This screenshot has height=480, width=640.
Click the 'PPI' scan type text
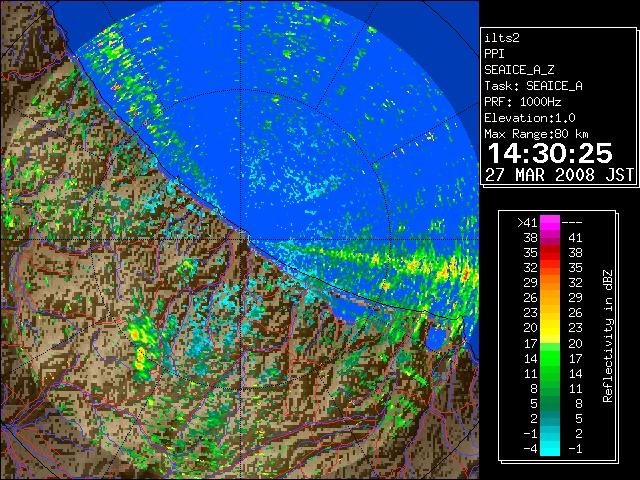coord(494,54)
